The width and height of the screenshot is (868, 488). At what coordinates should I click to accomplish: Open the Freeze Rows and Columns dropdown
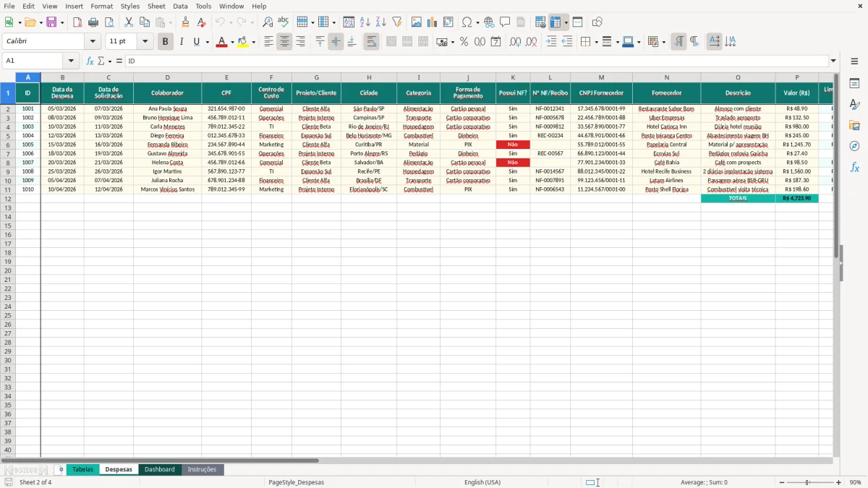click(x=566, y=22)
